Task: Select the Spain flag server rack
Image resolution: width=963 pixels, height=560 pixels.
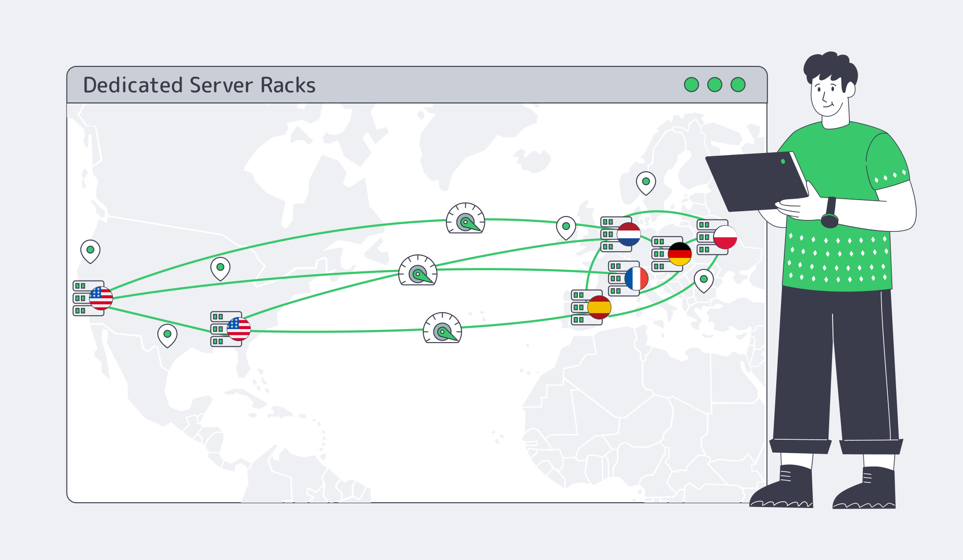Action: point(591,307)
